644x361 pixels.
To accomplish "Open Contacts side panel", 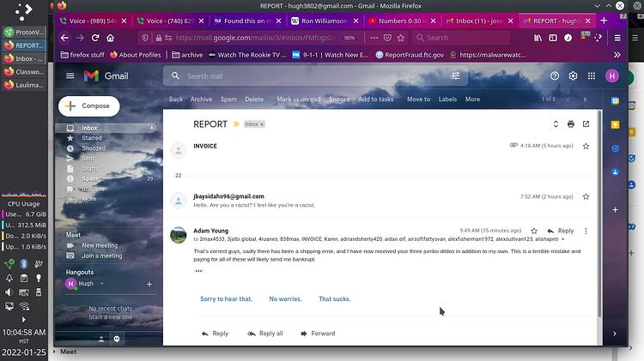I will coord(615,171).
